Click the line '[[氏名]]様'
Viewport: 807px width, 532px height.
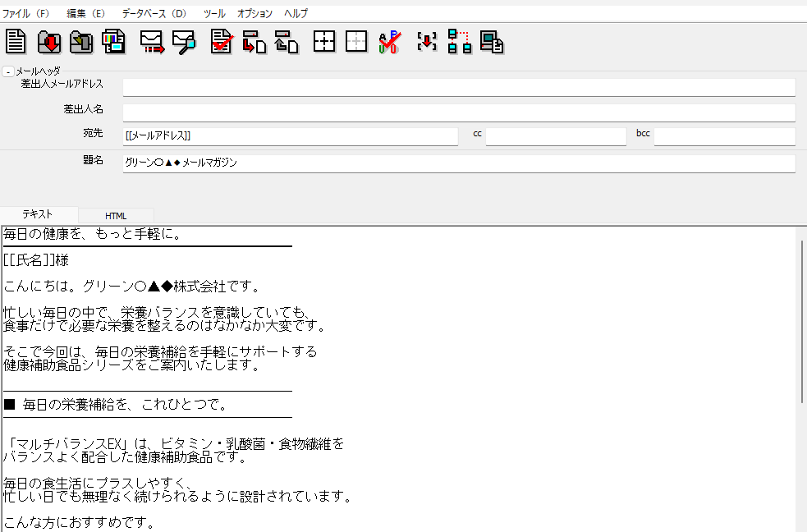pyautogui.click(x=36, y=260)
